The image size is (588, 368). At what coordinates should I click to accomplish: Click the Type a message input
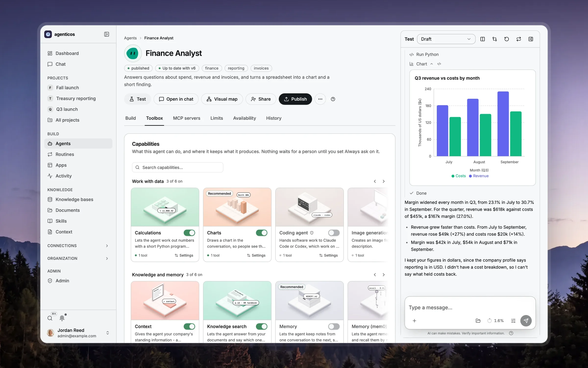coord(470,307)
